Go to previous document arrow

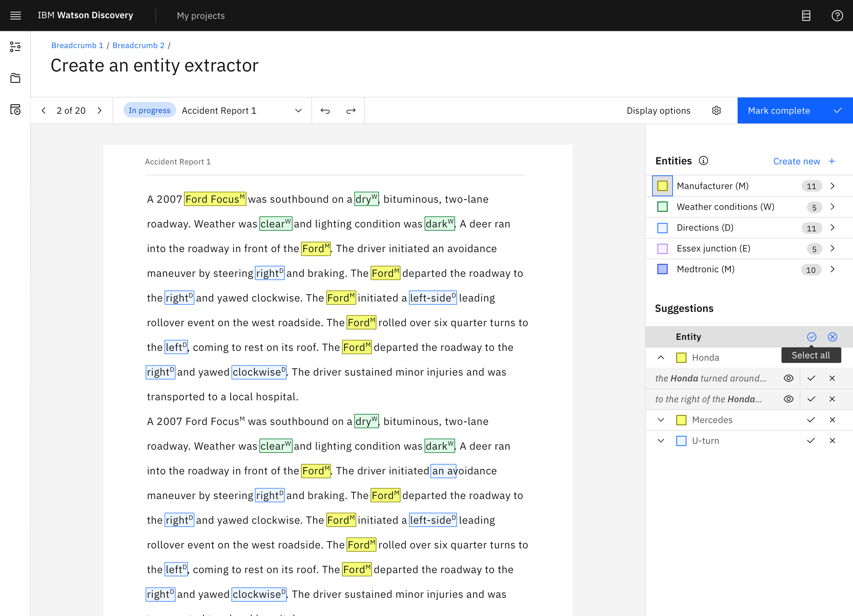(44, 110)
